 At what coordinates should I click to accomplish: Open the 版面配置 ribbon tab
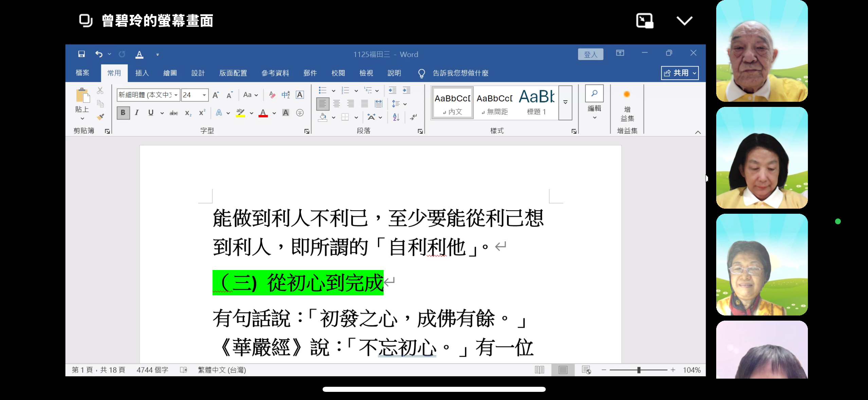[x=233, y=73]
